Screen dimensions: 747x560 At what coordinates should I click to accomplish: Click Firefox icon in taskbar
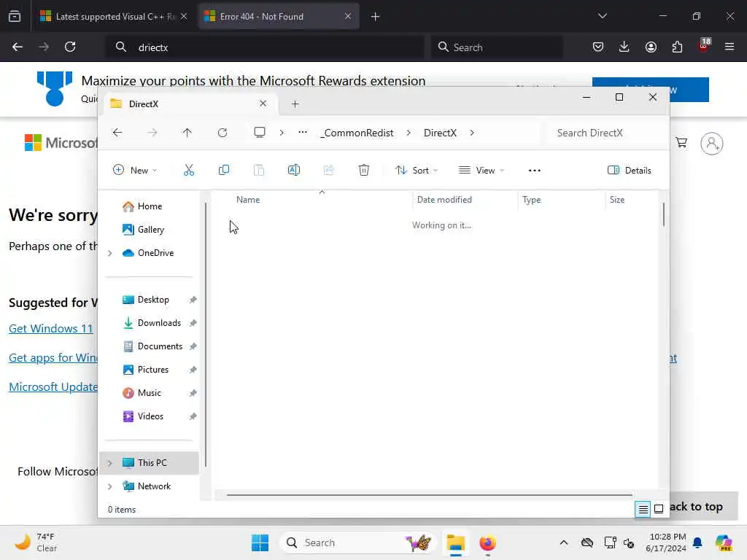click(x=487, y=542)
